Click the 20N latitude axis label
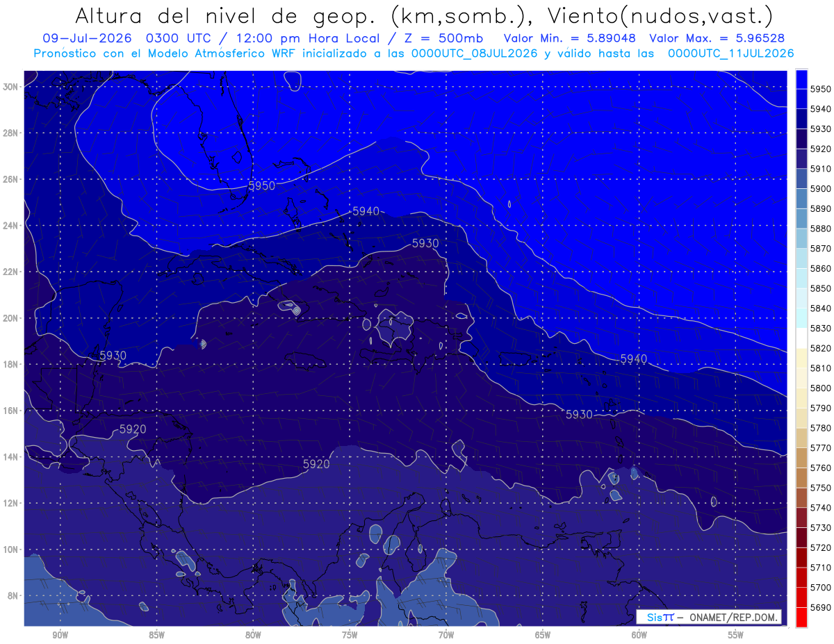 point(10,318)
